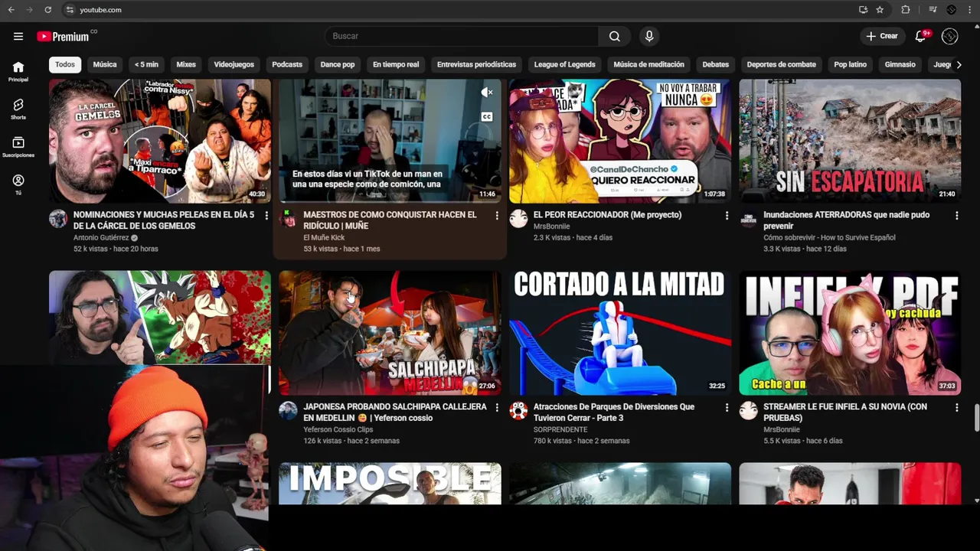Unmute the MAESTROS DE COMO CONQUISTAR preview
Image resolution: width=980 pixels, height=551 pixels.
point(487,93)
